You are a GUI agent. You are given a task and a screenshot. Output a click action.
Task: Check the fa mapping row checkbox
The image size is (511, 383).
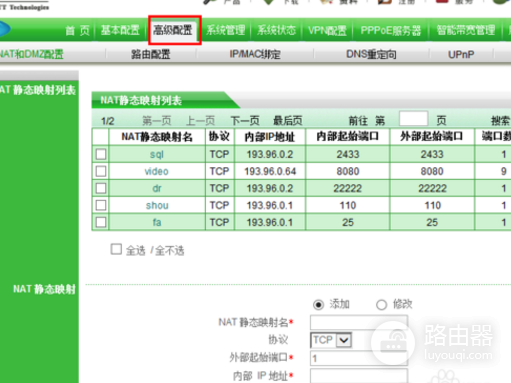pyautogui.click(x=101, y=222)
